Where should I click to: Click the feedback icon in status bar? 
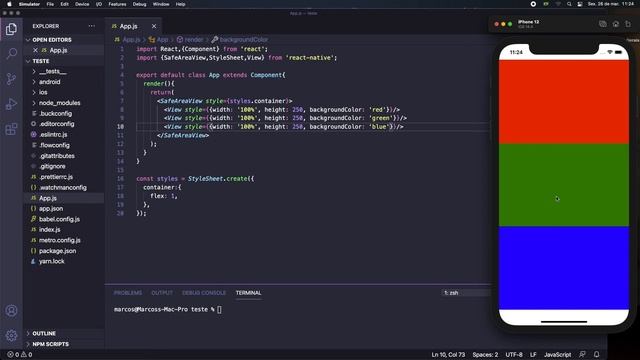pos(582,354)
